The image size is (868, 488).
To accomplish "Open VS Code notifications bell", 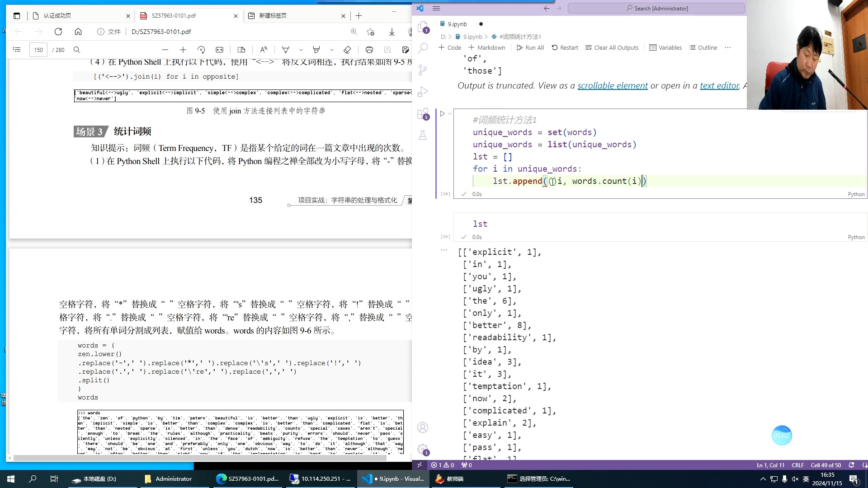I will point(852,465).
